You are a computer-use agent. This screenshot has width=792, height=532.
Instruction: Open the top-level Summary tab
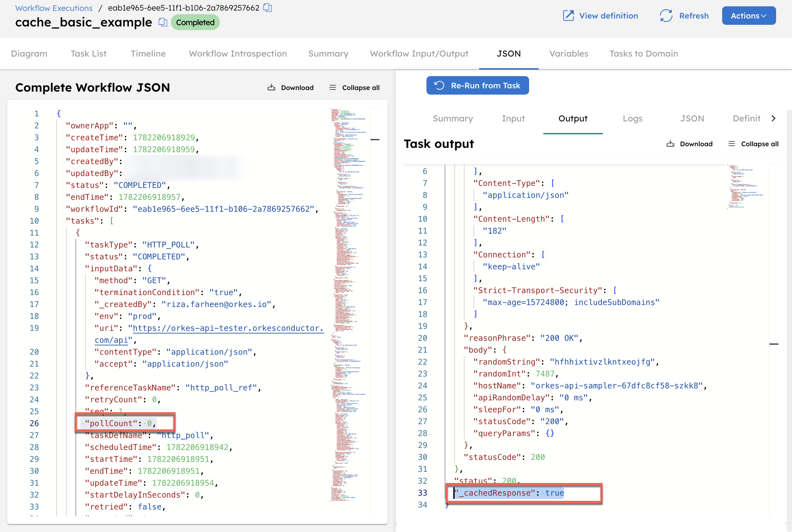pos(328,54)
